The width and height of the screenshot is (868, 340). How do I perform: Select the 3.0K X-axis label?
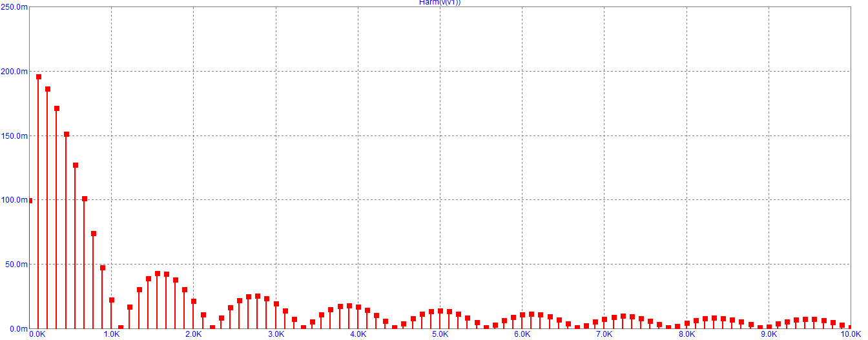[276, 335]
